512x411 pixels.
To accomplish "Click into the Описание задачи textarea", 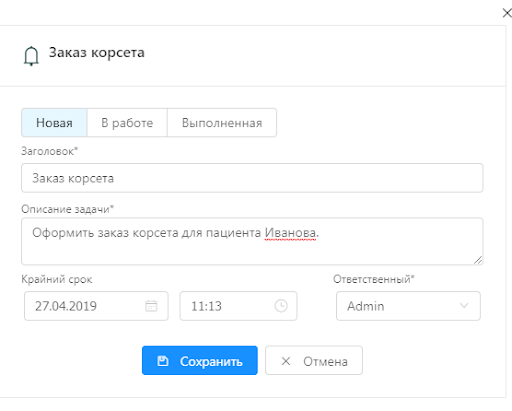I will pos(252,241).
